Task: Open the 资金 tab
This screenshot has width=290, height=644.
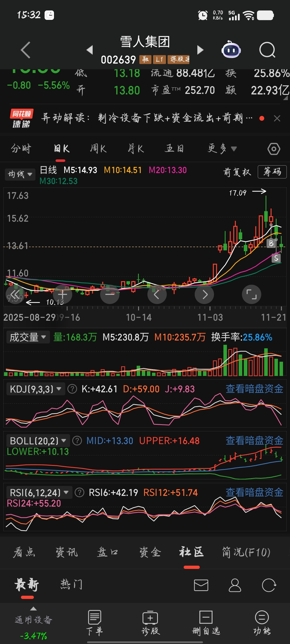Action: pos(150,552)
